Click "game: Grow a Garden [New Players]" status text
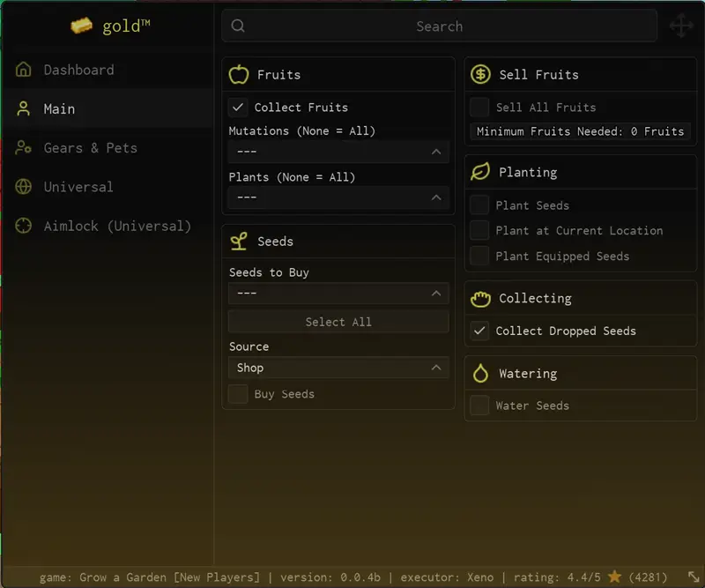The width and height of the screenshot is (705, 588). coord(150,577)
